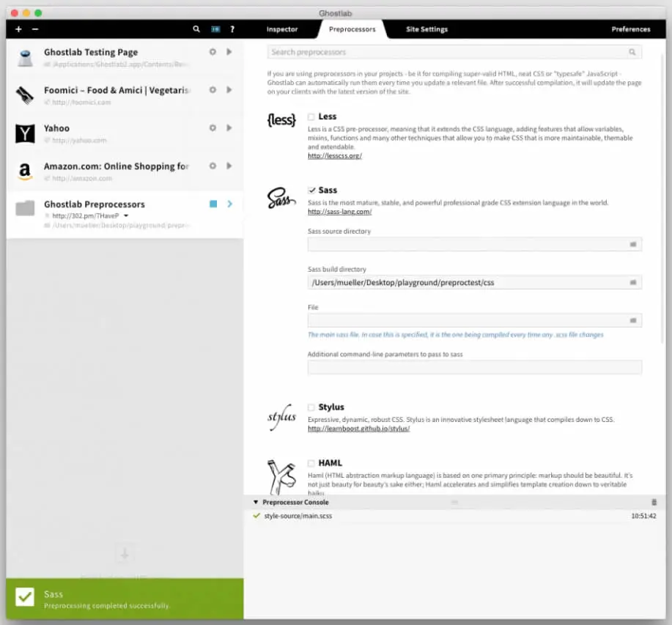Click the blue chevron for Ghostlab Preprocessors
This screenshot has width=672, height=625.
pyautogui.click(x=229, y=204)
